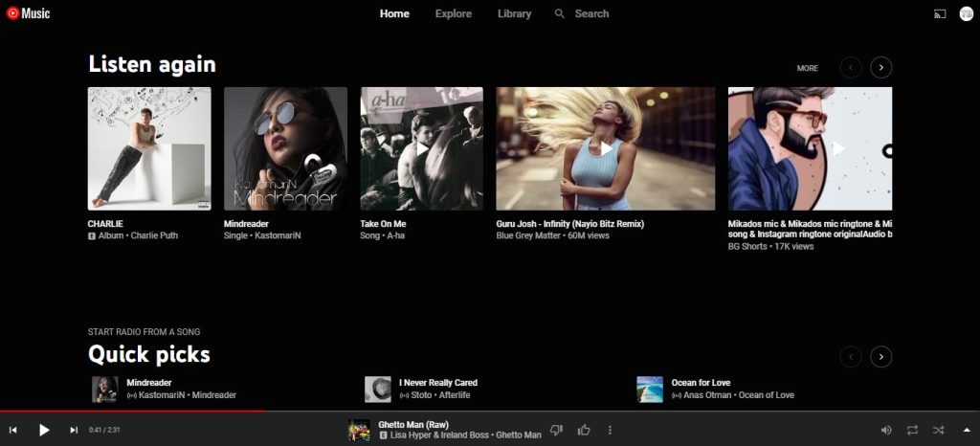Screen dimensions: 980x446
Task: Focus the Search field text
Action: click(x=591, y=13)
